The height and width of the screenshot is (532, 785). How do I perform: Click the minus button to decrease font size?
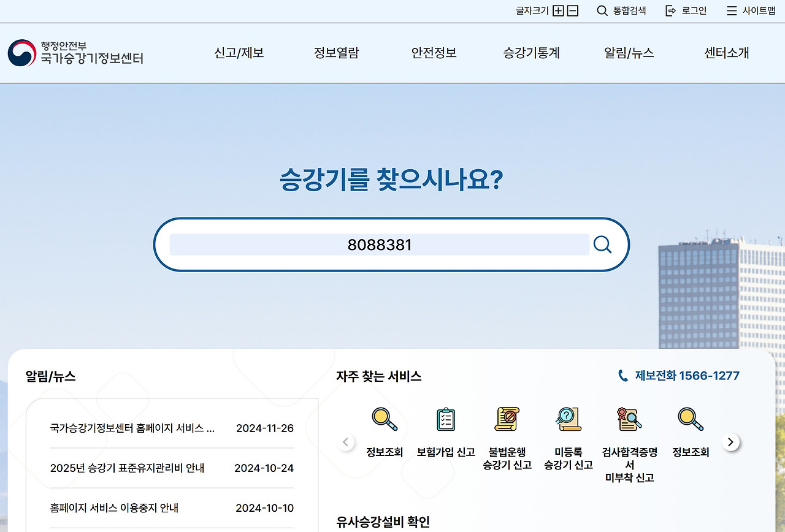coord(573,10)
